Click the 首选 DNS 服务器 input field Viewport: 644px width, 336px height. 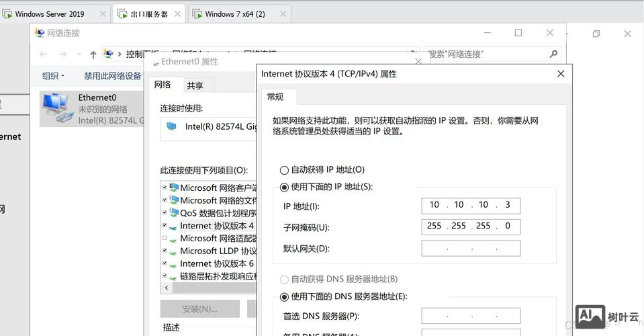pyautogui.click(x=471, y=316)
